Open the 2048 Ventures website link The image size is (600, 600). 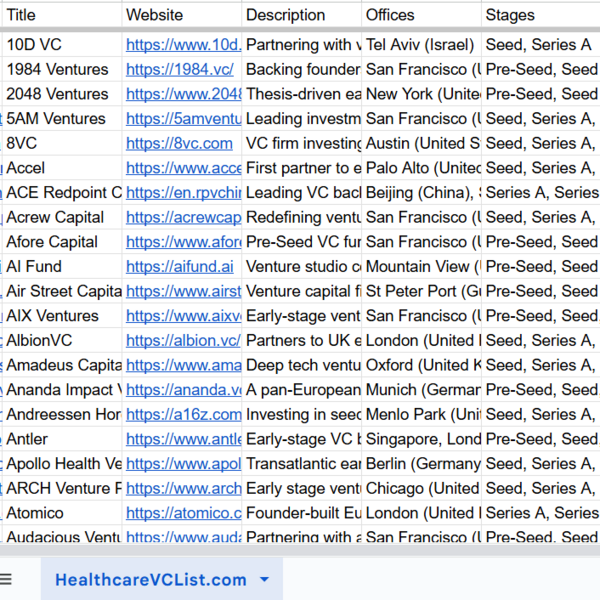point(184,94)
